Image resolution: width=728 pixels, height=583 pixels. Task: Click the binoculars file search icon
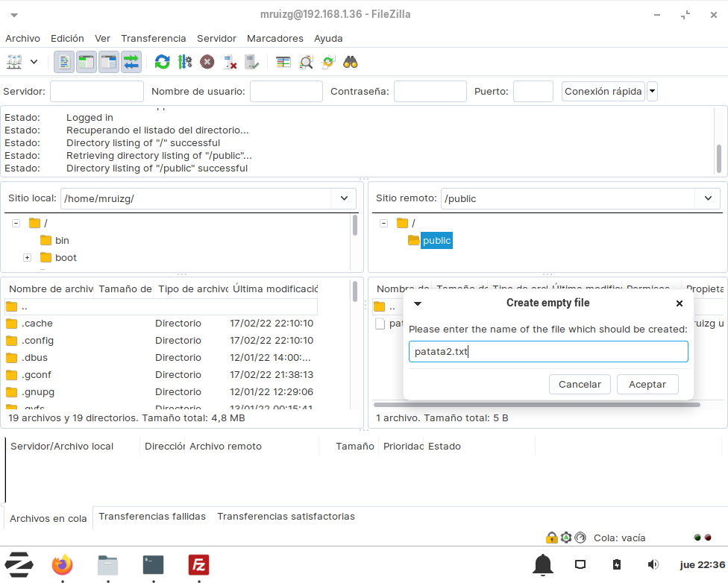(351, 62)
